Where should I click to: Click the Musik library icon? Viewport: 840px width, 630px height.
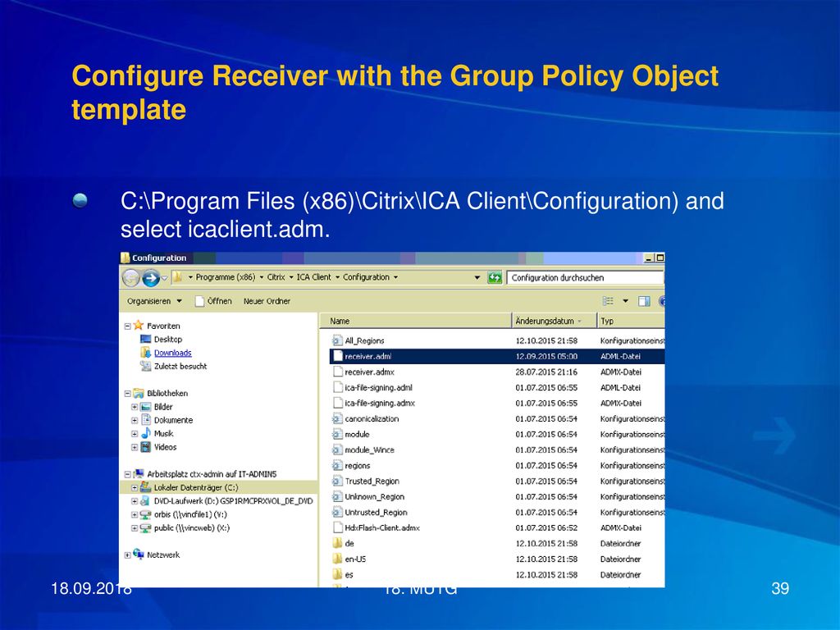tap(146, 433)
